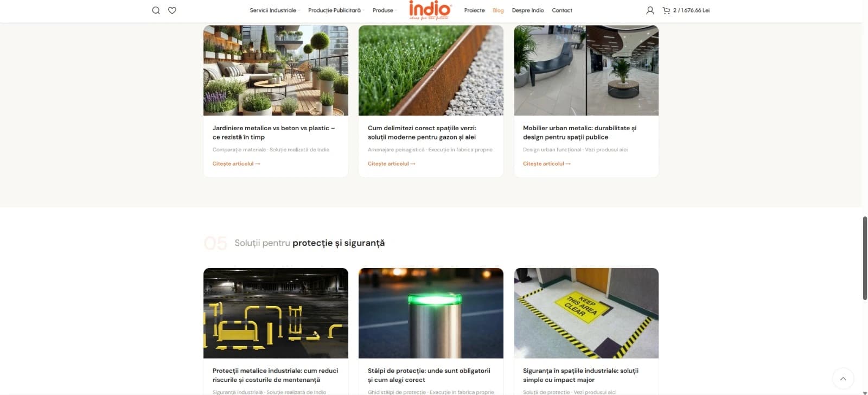Open the Keep This Area Clear floor image

click(x=586, y=313)
